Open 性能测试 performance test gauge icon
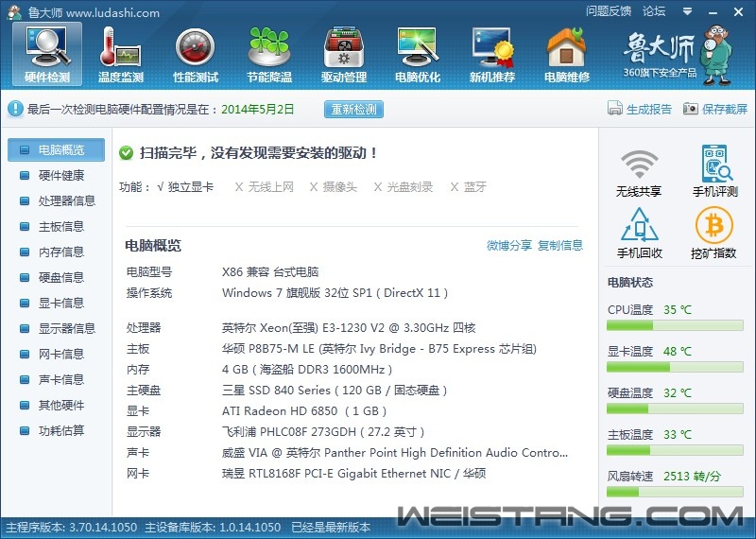The width and height of the screenshot is (756, 539). point(196,54)
